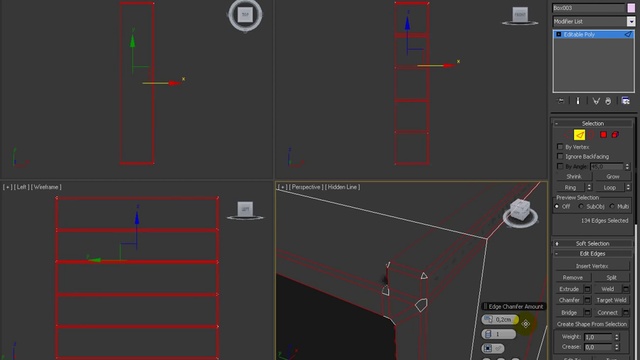Open Extrude settings box
Image resolution: width=640 pixels, height=360 pixels.
587,289
